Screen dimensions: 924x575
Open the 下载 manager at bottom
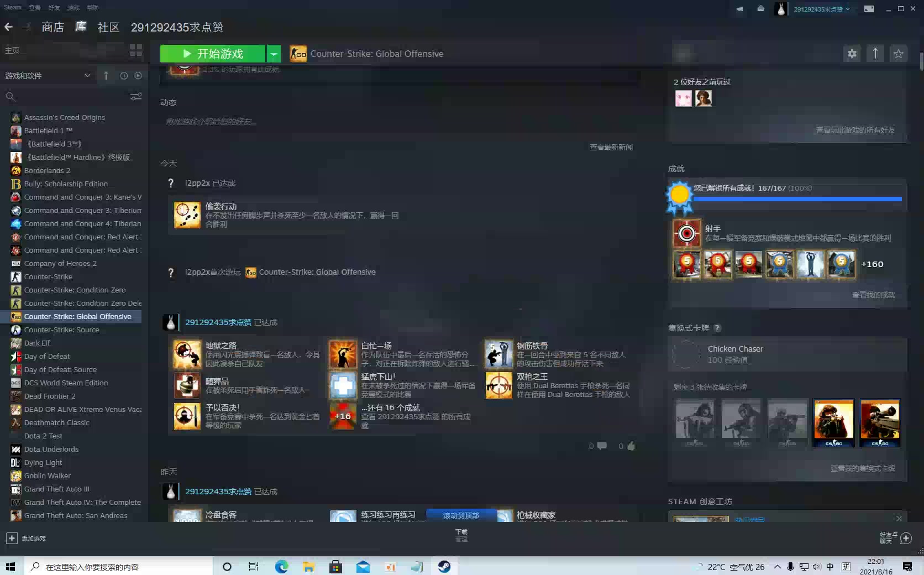click(x=461, y=535)
